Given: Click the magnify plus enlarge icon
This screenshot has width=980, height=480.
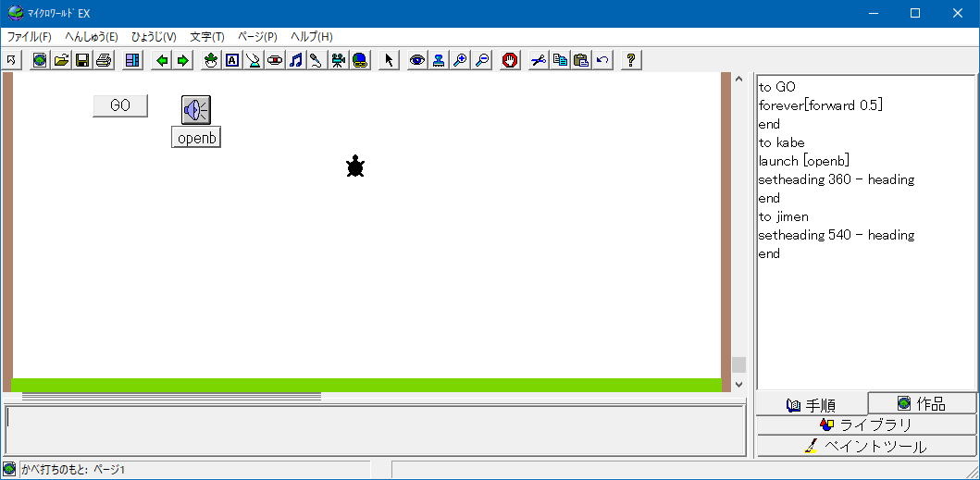Looking at the screenshot, I should pos(460,61).
